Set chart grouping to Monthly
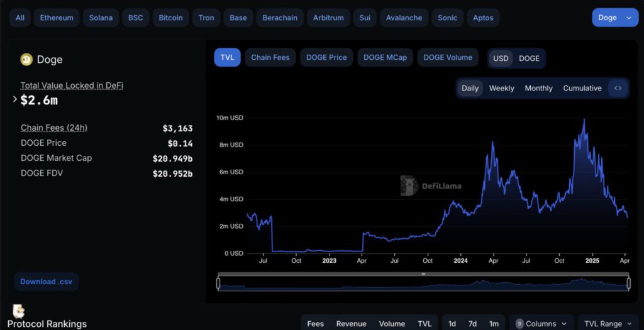Screen dimensions: 644x330 coord(538,88)
